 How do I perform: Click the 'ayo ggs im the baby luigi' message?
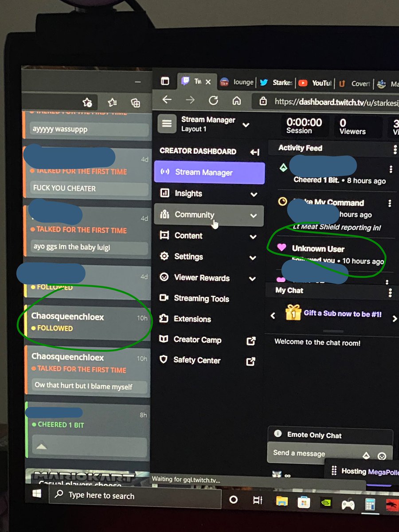coord(90,246)
